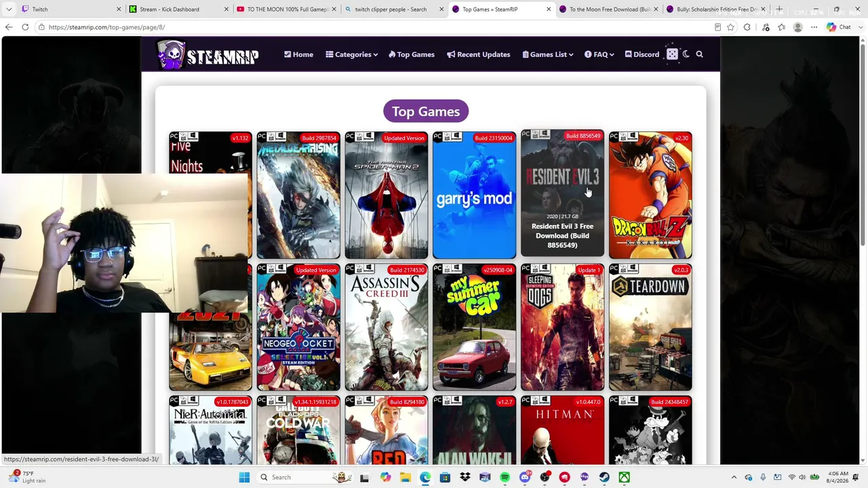Open the Copilot Chat button
868x488 pixels.
840,27
